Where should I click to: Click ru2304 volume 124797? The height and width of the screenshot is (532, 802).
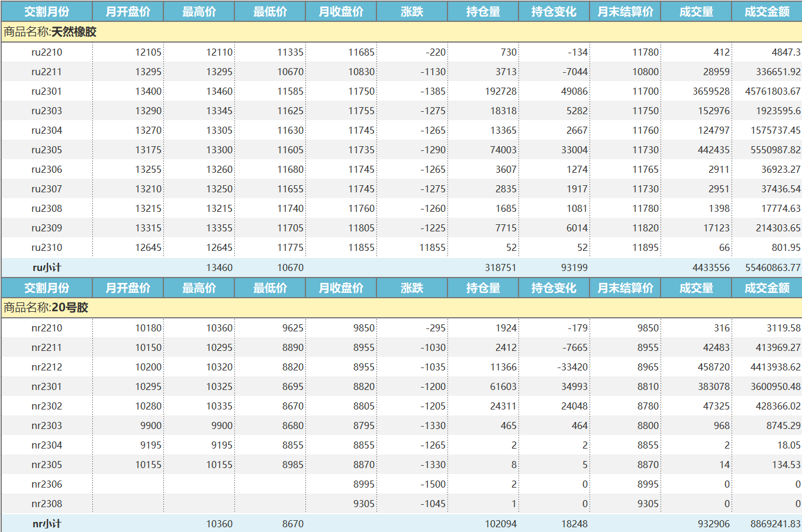point(714,130)
